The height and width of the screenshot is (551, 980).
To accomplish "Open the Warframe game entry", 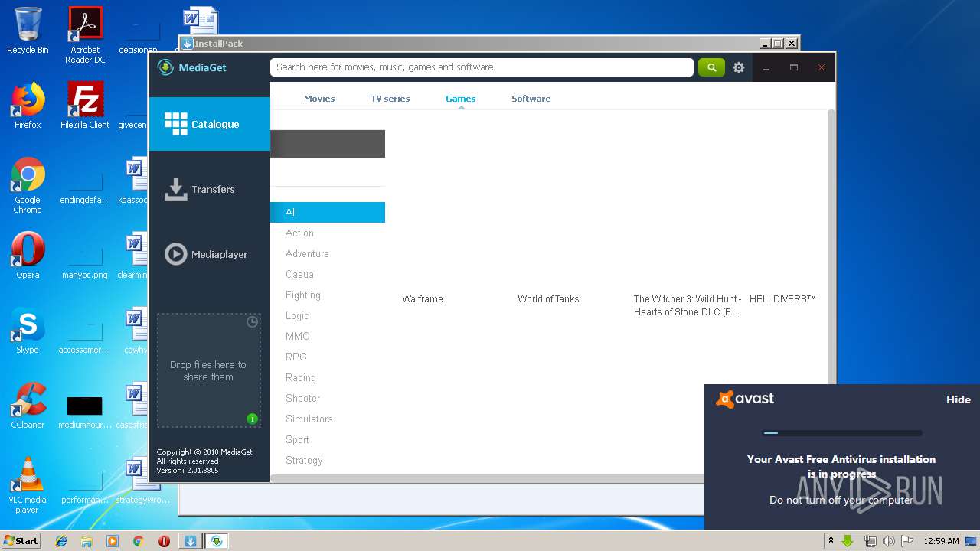I will [x=423, y=299].
